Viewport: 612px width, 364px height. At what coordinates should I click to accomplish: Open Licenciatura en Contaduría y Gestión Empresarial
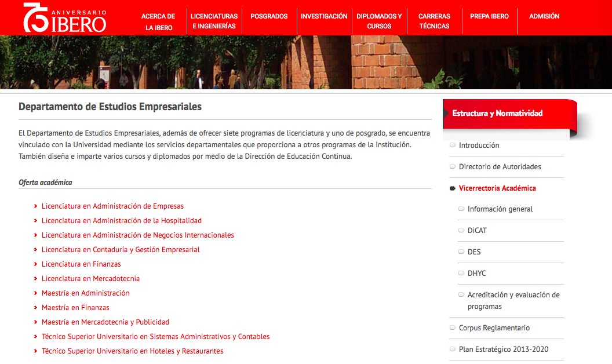click(x=120, y=250)
